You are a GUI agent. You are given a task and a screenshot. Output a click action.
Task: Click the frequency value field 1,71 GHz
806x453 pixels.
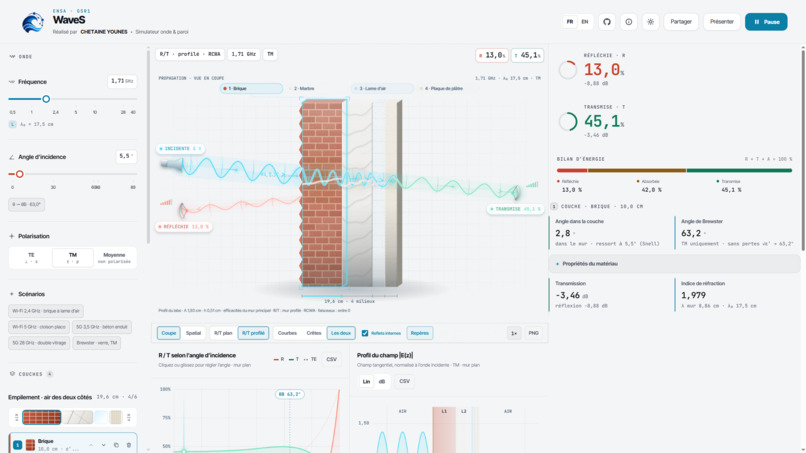[x=122, y=81]
